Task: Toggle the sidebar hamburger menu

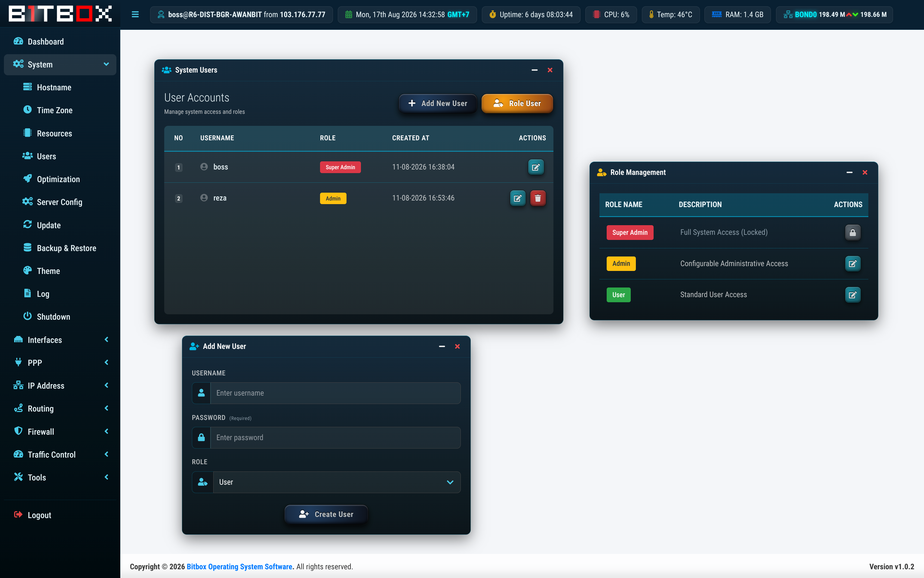Action: coord(135,14)
